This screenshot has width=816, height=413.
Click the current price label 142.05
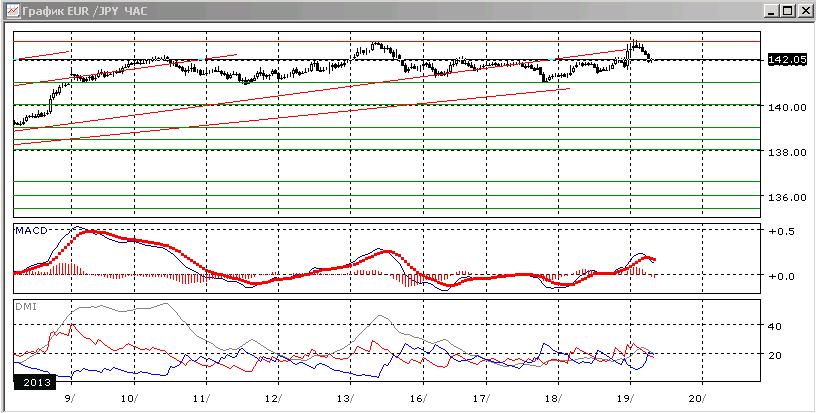[x=787, y=60]
